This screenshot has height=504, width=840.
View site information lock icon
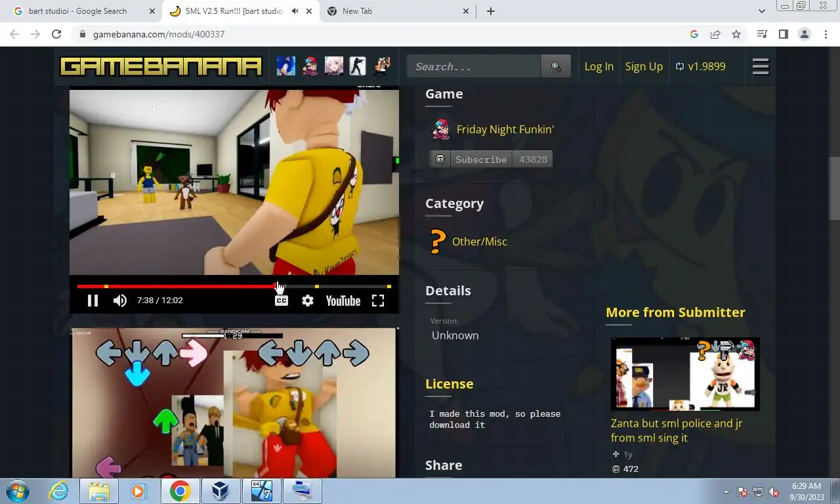82,34
